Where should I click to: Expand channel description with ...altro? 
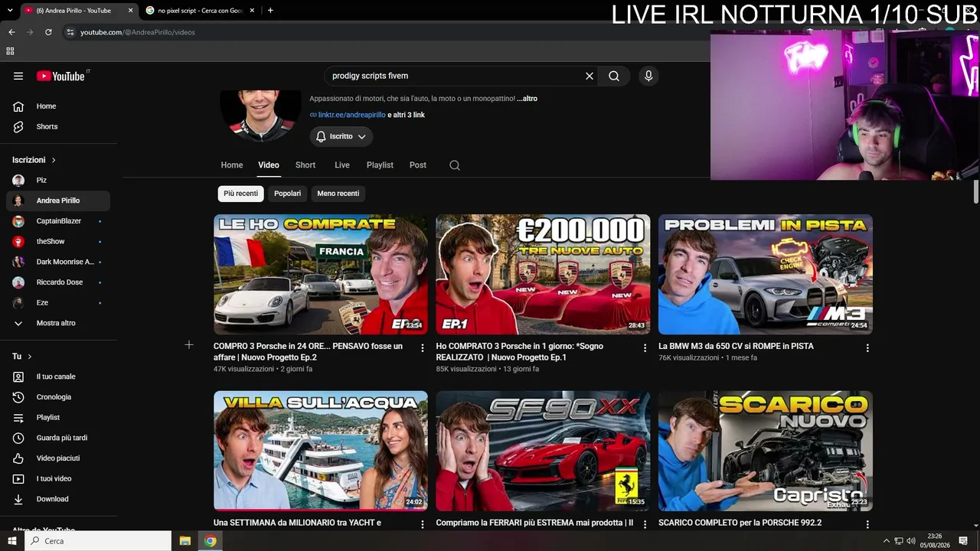[527, 99]
